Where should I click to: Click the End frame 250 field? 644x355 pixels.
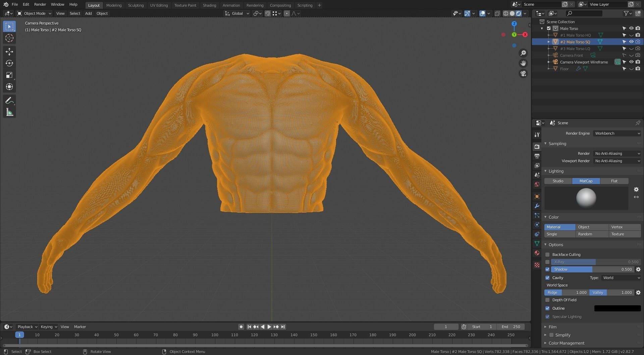(511, 327)
